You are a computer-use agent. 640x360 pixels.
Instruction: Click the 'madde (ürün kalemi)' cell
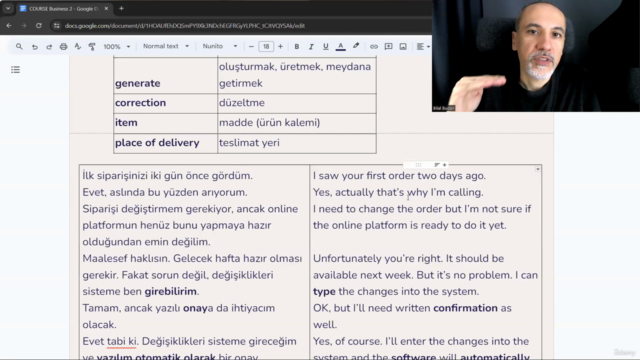(297, 123)
